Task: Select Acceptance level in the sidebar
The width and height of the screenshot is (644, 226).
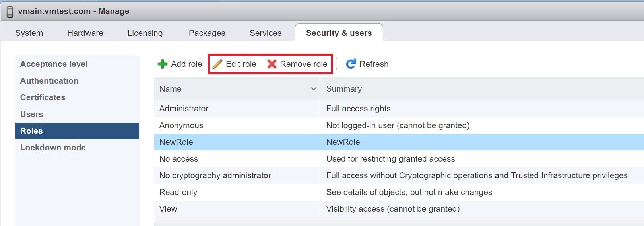Action: coord(54,64)
